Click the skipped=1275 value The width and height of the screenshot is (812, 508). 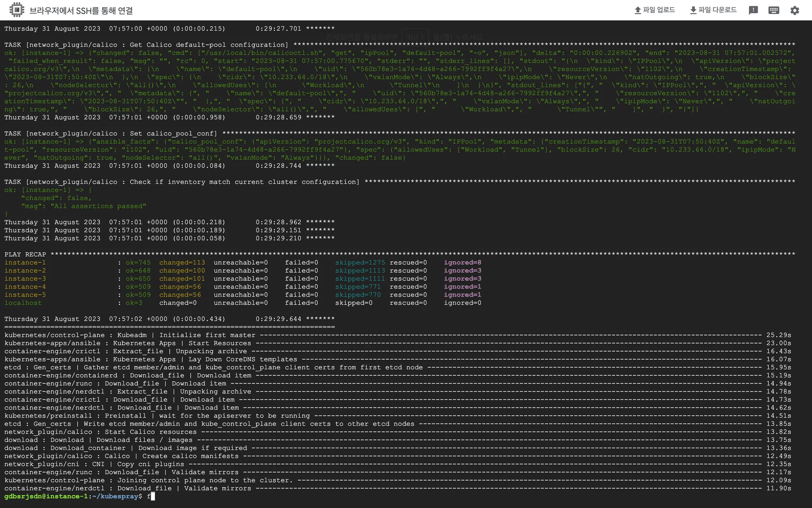click(360, 262)
